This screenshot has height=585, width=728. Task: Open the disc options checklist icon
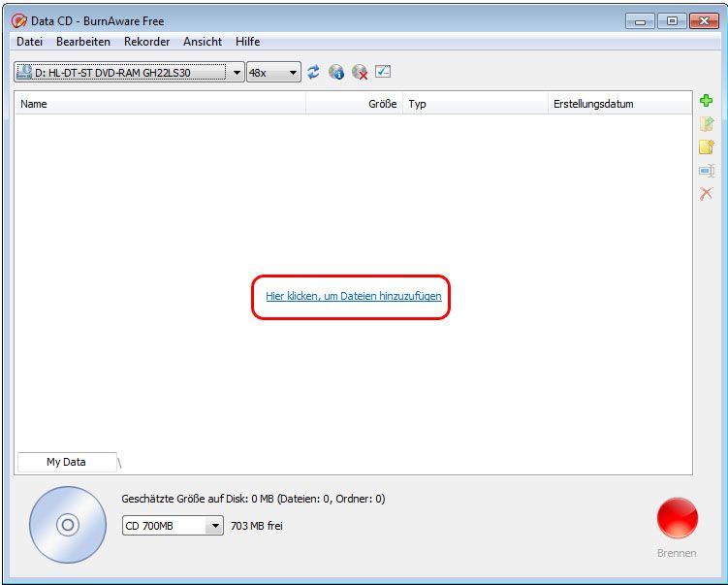pos(383,72)
